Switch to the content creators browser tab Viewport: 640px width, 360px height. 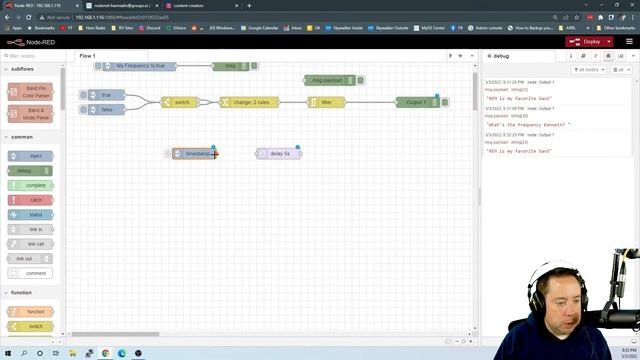203,6
